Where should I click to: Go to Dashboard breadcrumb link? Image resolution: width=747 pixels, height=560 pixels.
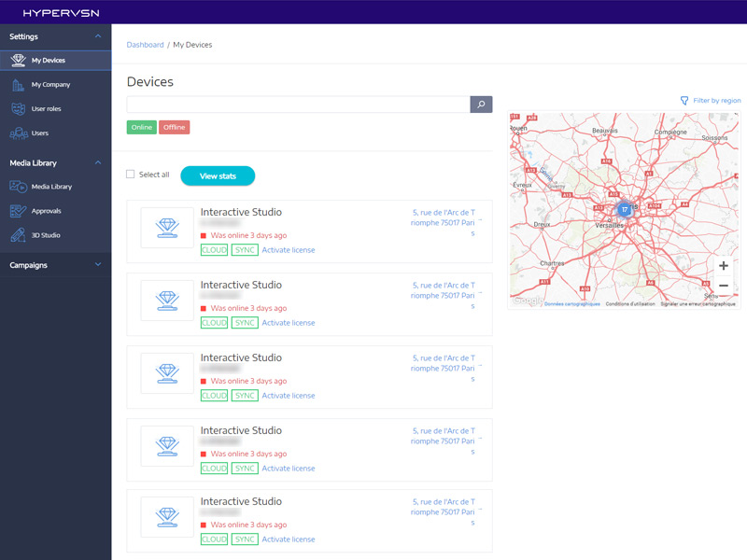145,45
